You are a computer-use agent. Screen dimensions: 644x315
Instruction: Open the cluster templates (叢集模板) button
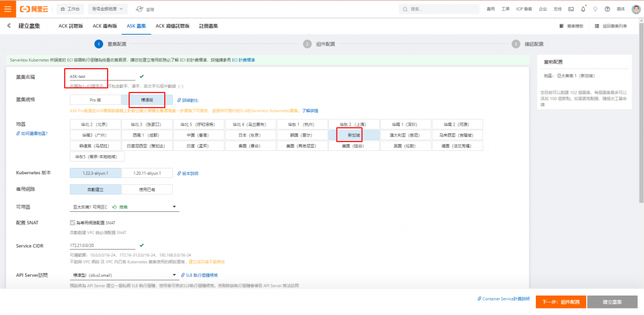571,26
